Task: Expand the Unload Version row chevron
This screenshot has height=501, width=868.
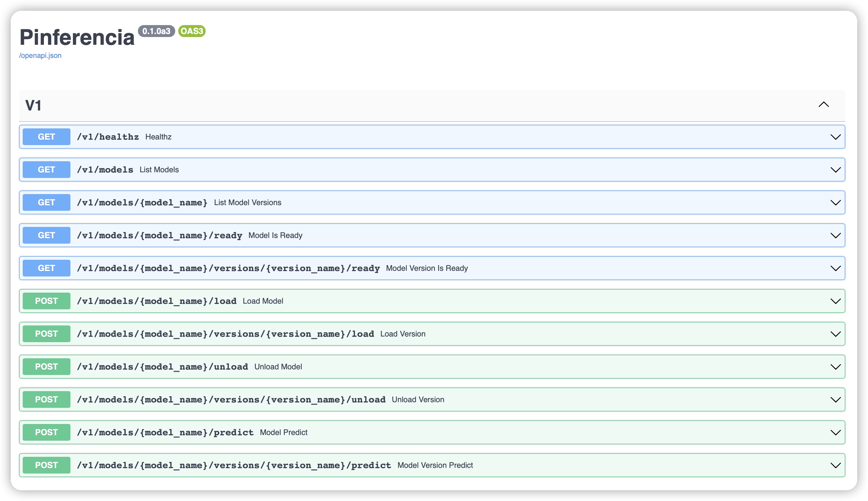Action: tap(835, 399)
